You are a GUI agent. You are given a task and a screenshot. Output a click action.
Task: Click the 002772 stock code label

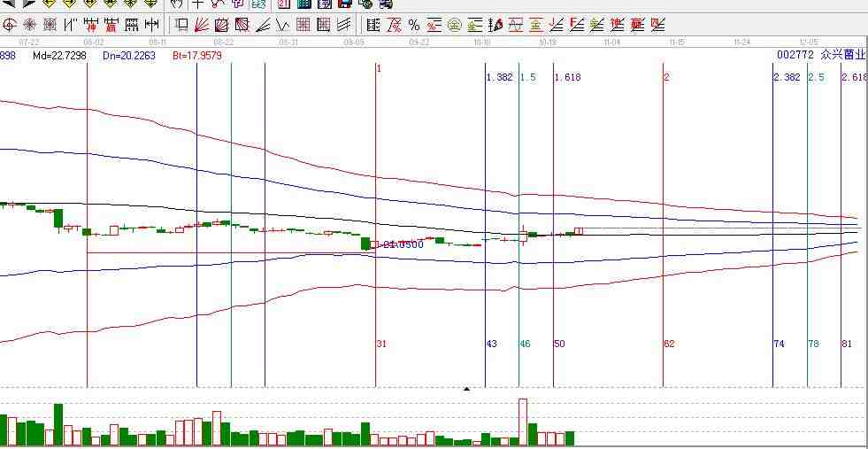tap(794, 55)
